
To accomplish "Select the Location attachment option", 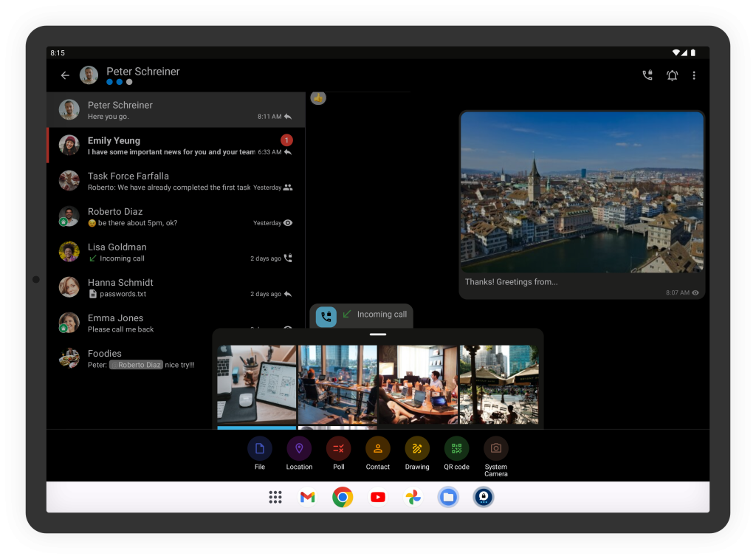I will pyautogui.click(x=299, y=448).
